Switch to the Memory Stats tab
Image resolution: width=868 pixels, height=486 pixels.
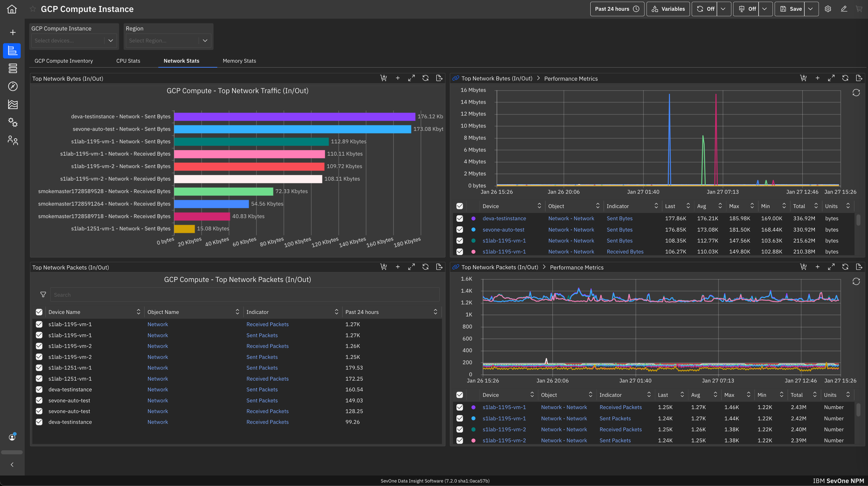239,61
